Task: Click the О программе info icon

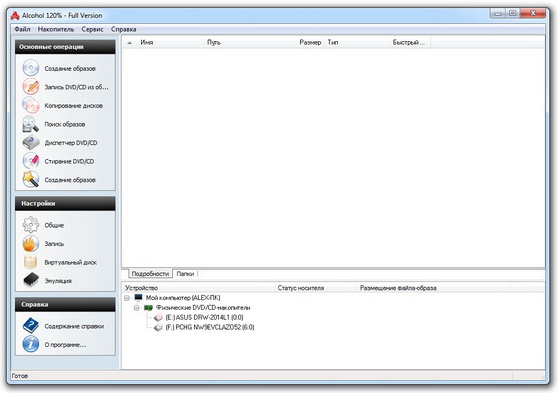Action: 31,344
